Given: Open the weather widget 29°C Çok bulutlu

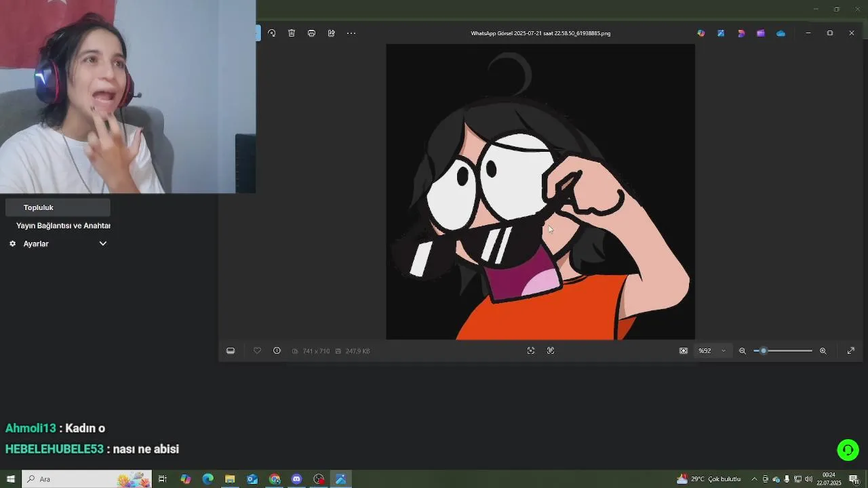Looking at the screenshot, I should pyautogui.click(x=709, y=479).
